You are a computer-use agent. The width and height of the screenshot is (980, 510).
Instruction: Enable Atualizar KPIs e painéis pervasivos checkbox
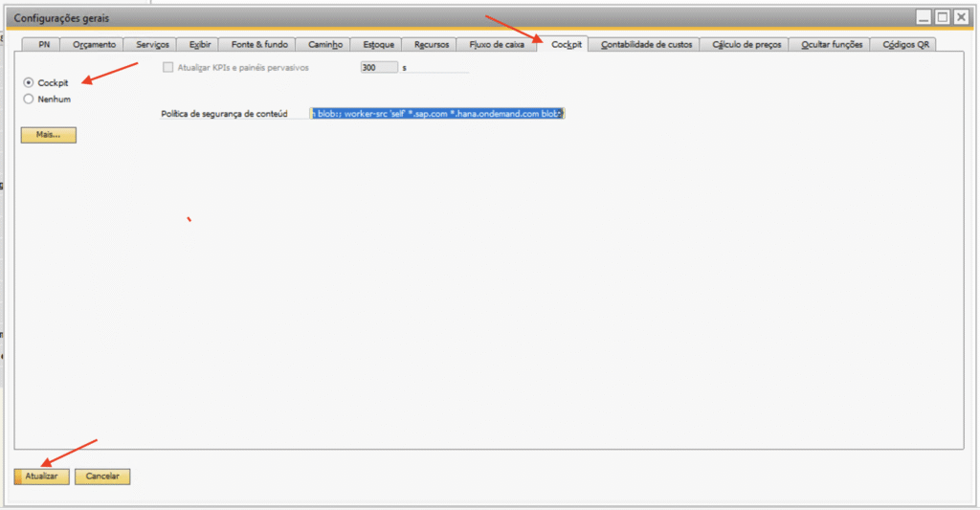point(169,68)
